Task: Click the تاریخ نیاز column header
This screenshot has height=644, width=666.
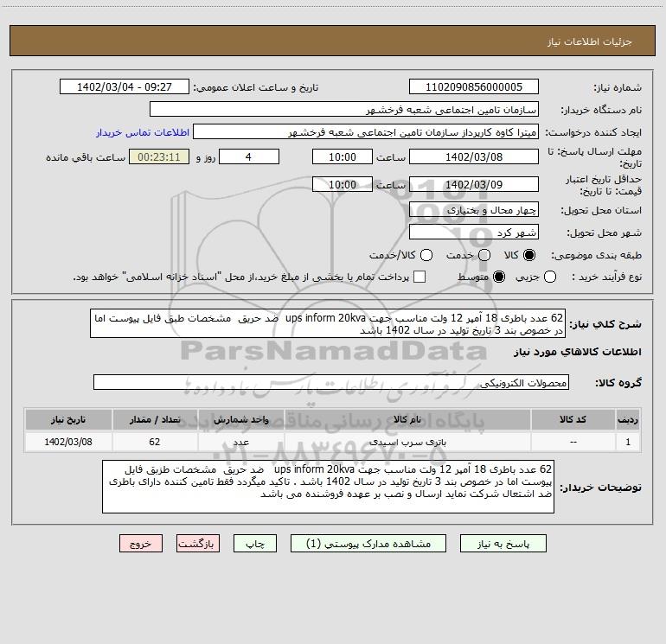Action: point(68,420)
